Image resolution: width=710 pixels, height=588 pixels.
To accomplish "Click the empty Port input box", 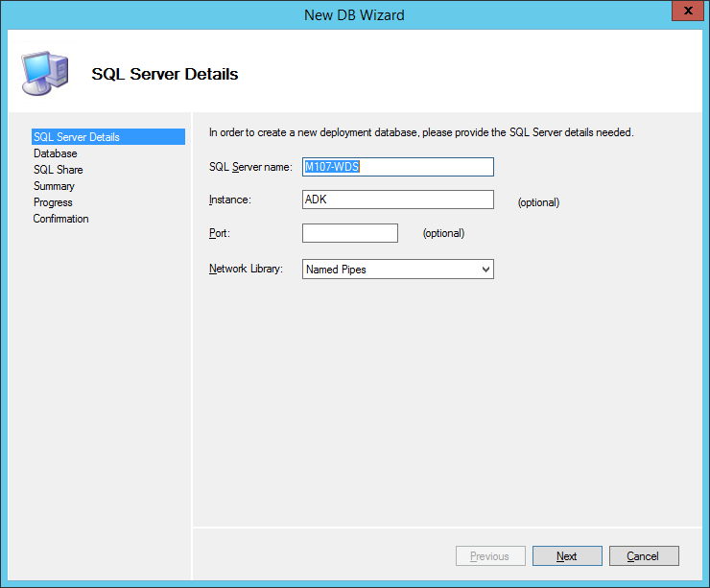I will coord(349,233).
